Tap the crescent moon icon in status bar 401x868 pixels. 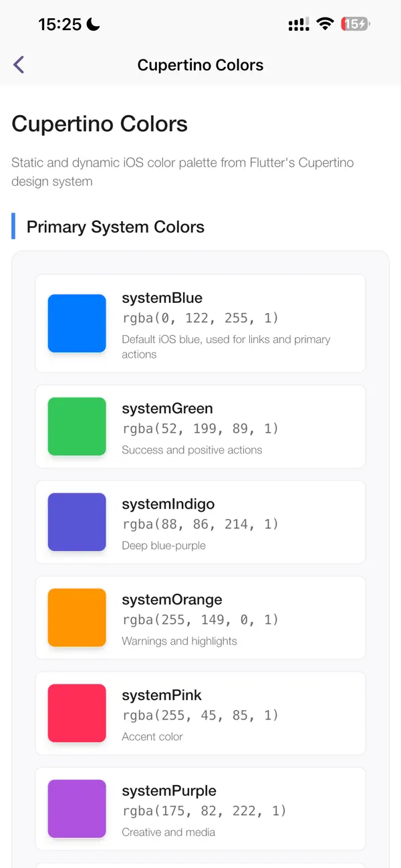[90, 23]
